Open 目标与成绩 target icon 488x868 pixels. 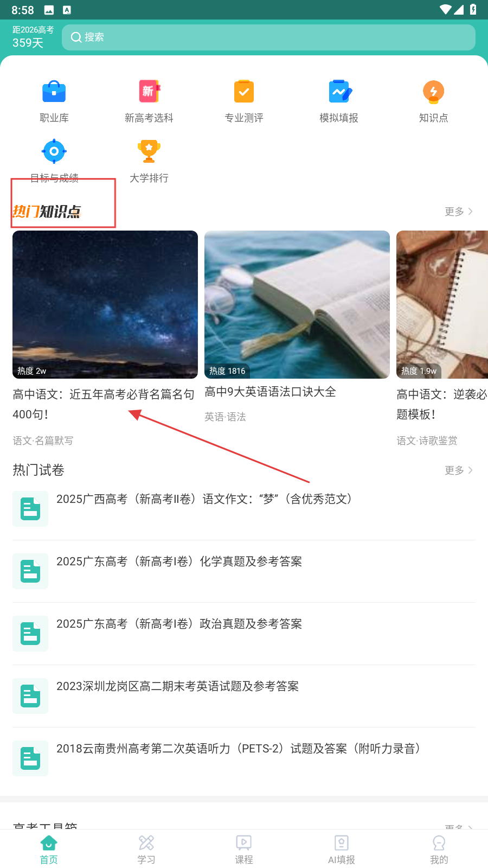click(x=54, y=151)
